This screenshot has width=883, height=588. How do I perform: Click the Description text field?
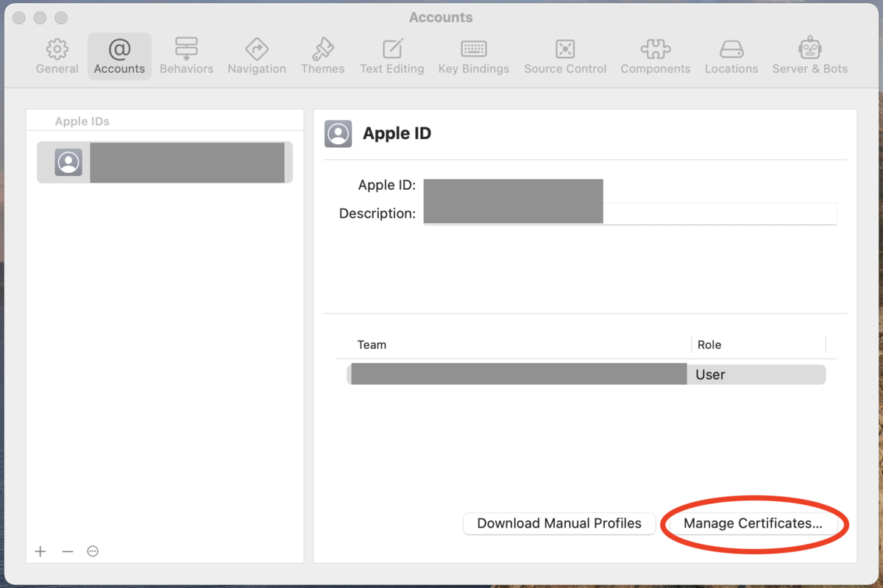tap(630, 213)
